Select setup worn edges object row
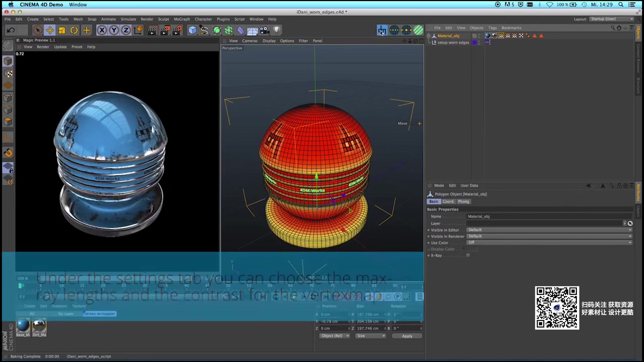 [453, 43]
